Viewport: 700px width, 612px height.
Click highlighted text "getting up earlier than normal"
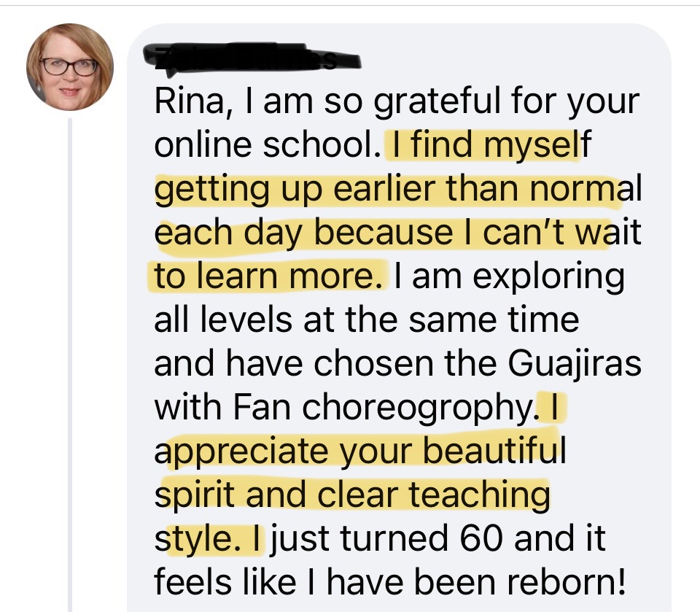point(397,189)
